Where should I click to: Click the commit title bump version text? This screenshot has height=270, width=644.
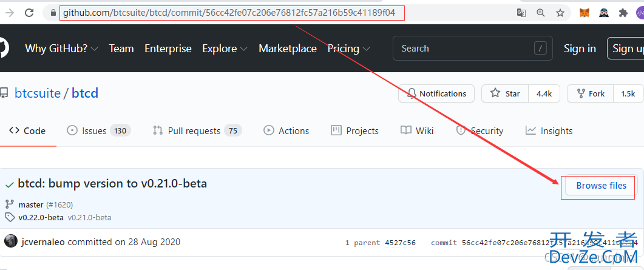click(x=112, y=183)
